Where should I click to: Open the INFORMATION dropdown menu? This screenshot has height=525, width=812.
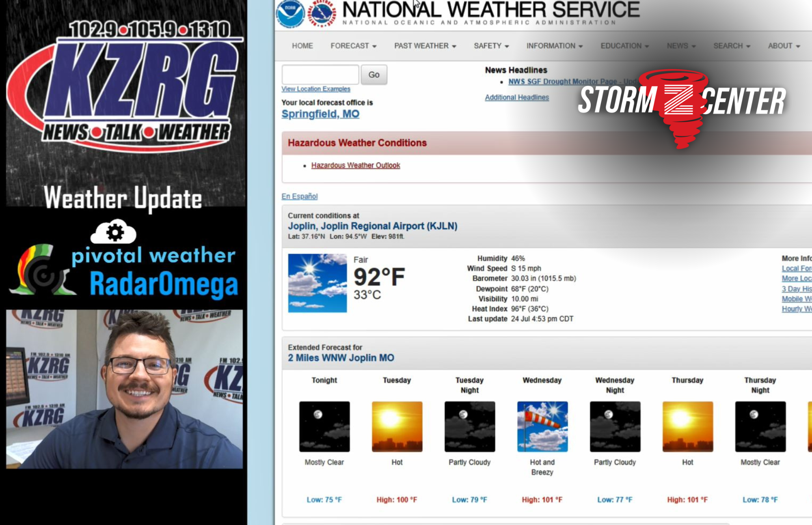[555, 46]
